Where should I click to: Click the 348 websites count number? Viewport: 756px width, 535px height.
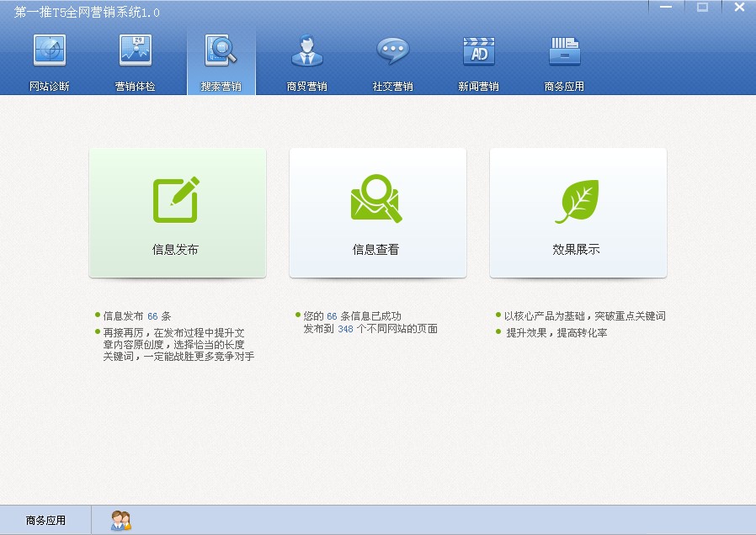tap(345, 330)
